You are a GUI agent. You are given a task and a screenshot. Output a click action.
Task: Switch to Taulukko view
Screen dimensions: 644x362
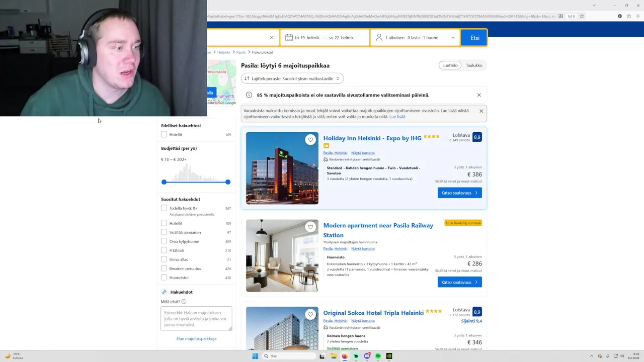point(474,65)
